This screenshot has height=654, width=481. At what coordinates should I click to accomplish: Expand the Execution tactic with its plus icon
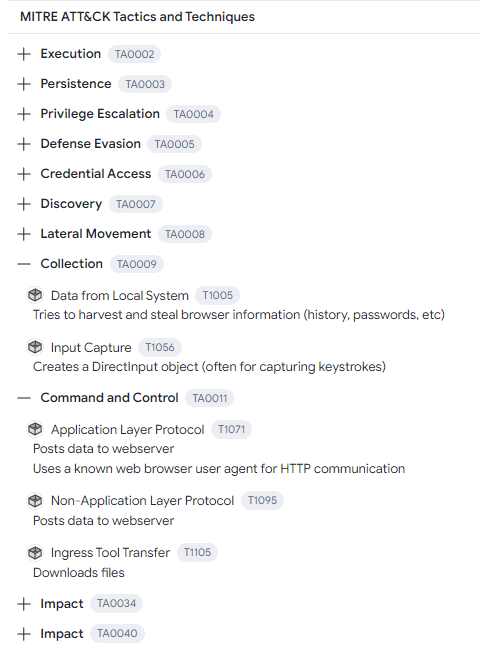pyautogui.click(x=24, y=54)
